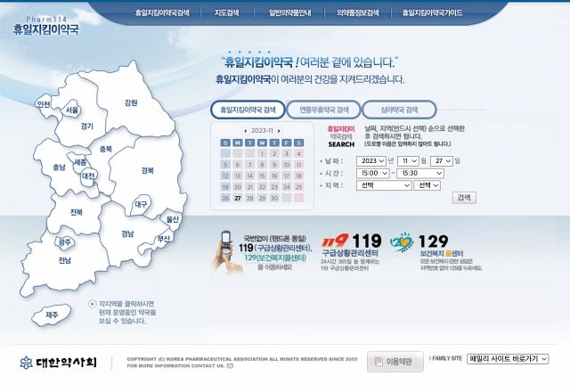Pick day 27 in the calendar
570x392 pixels.
238,198
